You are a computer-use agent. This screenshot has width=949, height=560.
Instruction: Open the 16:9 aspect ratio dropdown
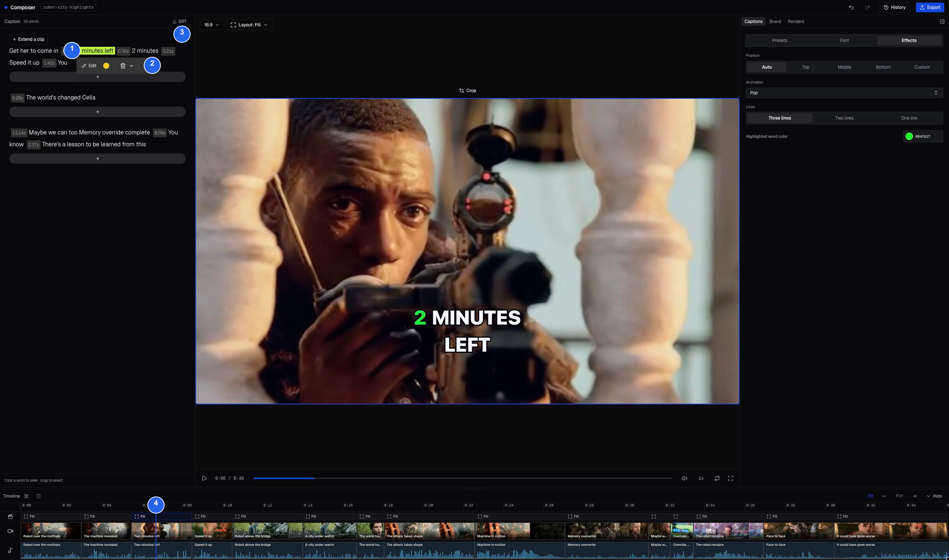pos(212,25)
